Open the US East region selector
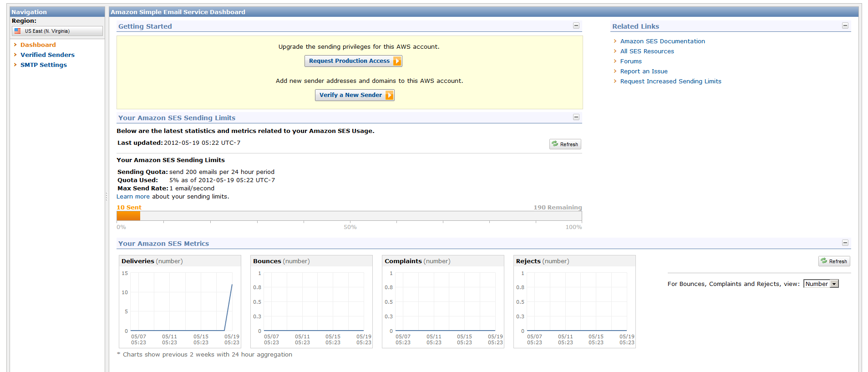The image size is (868, 372). pos(57,31)
